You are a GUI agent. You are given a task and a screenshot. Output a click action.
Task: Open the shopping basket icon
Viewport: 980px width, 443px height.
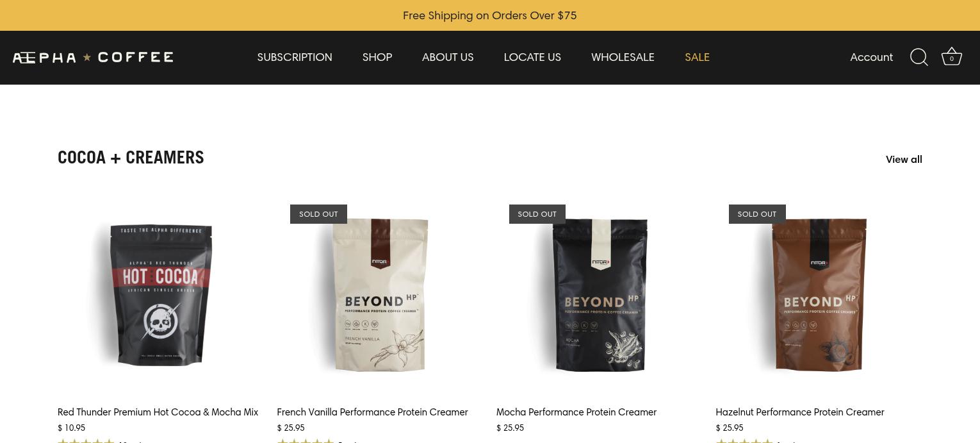(x=952, y=57)
